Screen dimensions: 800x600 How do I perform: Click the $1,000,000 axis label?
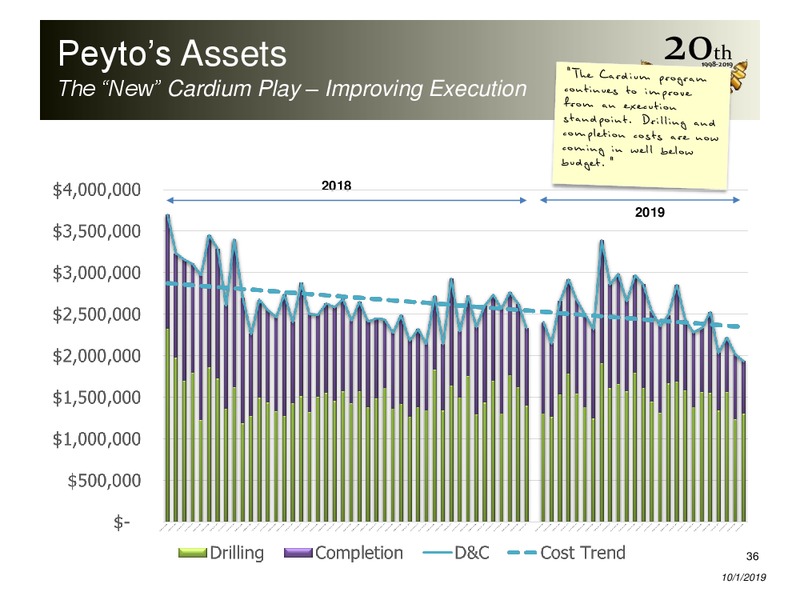point(96,439)
